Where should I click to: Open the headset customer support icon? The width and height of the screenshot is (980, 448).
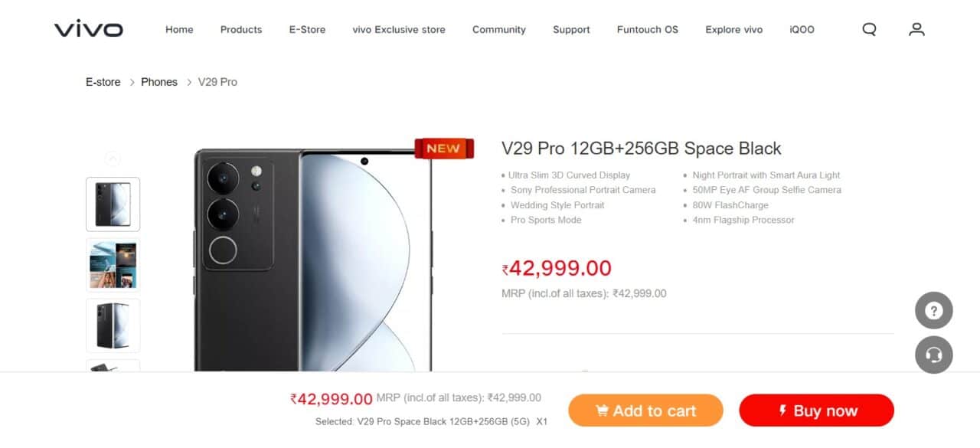(x=934, y=355)
